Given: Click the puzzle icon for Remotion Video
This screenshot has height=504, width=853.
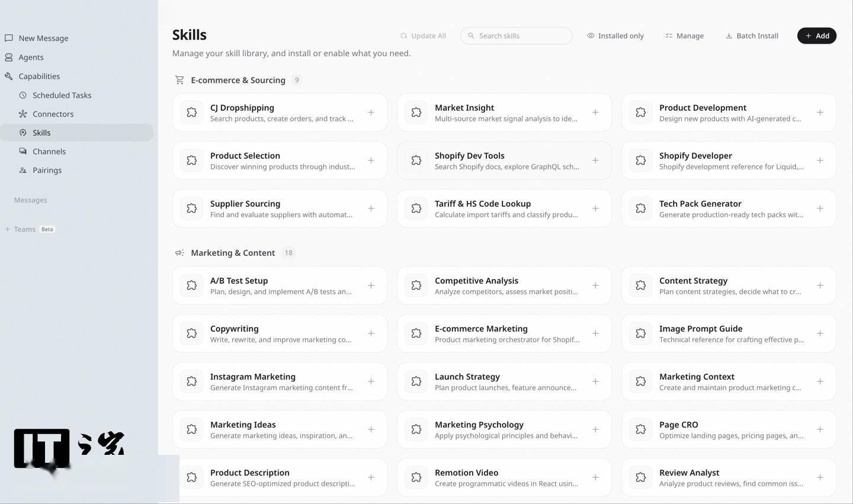Looking at the screenshot, I should pyautogui.click(x=416, y=477).
